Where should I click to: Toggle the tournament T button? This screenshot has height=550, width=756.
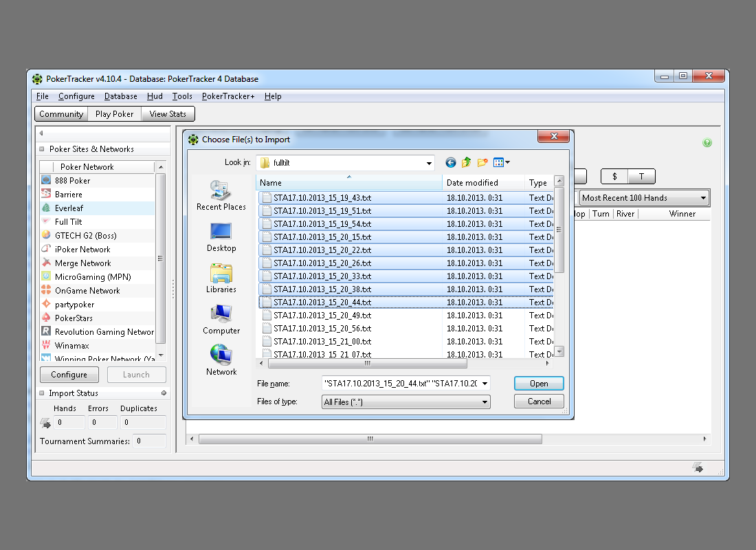pyautogui.click(x=641, y=177)
